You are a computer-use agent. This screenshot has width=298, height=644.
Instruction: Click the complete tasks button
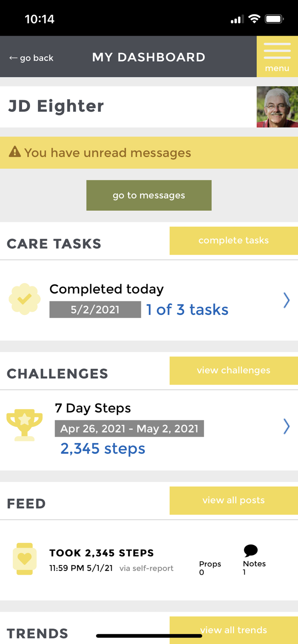coord(233,240)
